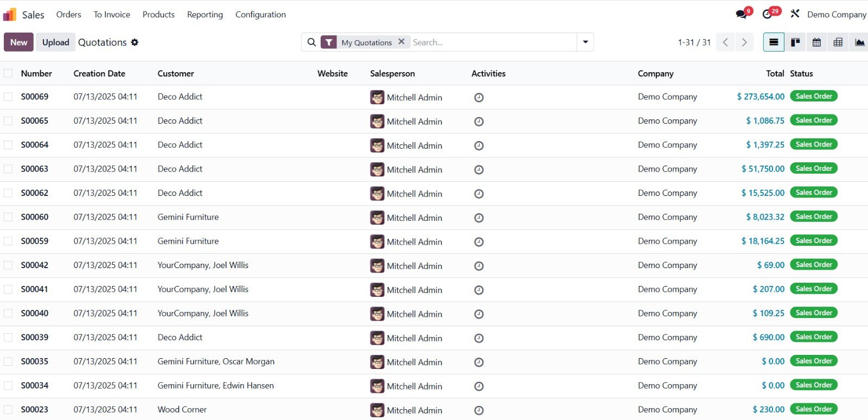Viewport: 868px width, 420px height.
Task: Click the New quotation button
Action: pos(18,42)
